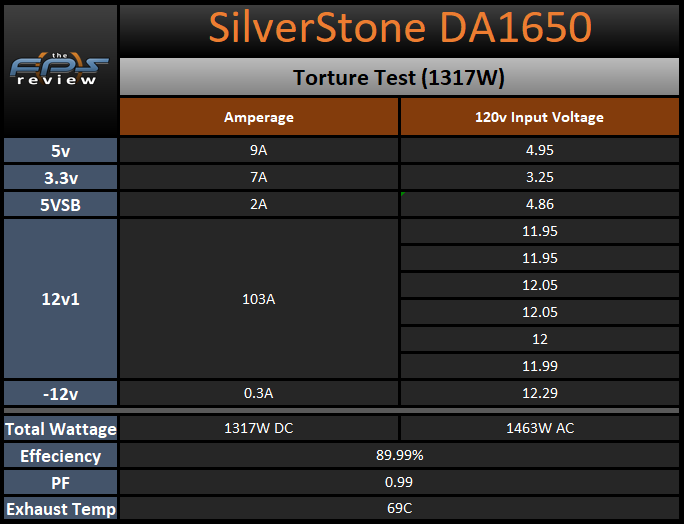Screen dimensions: 684x524
Task: Click the -12v row label
Action: pyautogui.click(x=61, y=393)
